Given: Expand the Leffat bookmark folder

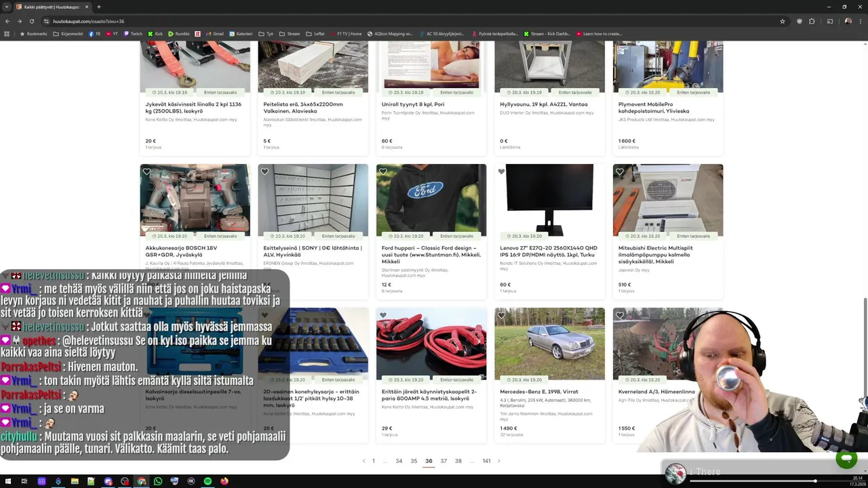Looking at the screenshot, I should (x=315, y=33).
